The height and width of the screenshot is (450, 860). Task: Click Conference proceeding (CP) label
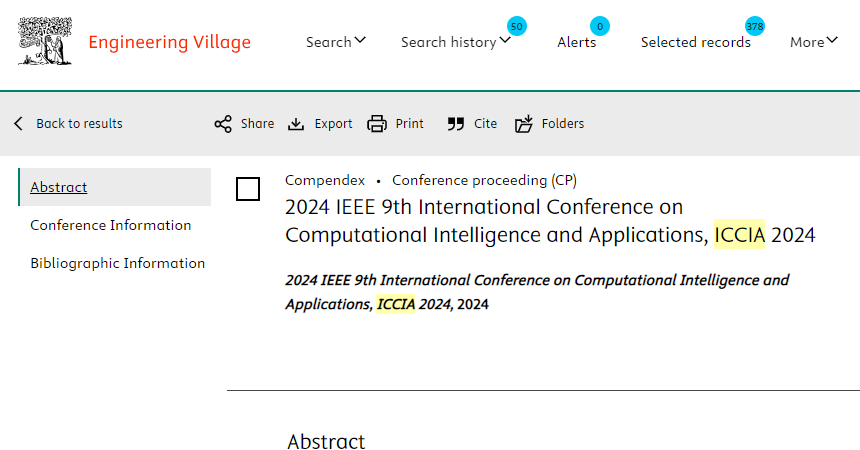484,180
